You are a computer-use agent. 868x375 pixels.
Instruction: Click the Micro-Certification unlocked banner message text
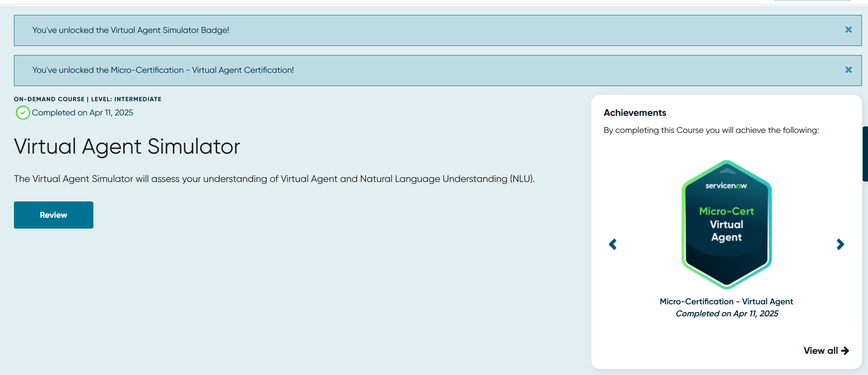163,70
